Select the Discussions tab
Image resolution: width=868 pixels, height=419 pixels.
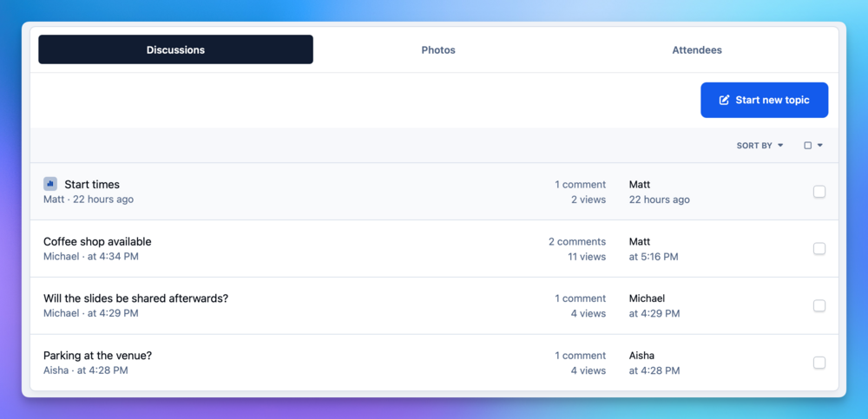pos(175,49)
